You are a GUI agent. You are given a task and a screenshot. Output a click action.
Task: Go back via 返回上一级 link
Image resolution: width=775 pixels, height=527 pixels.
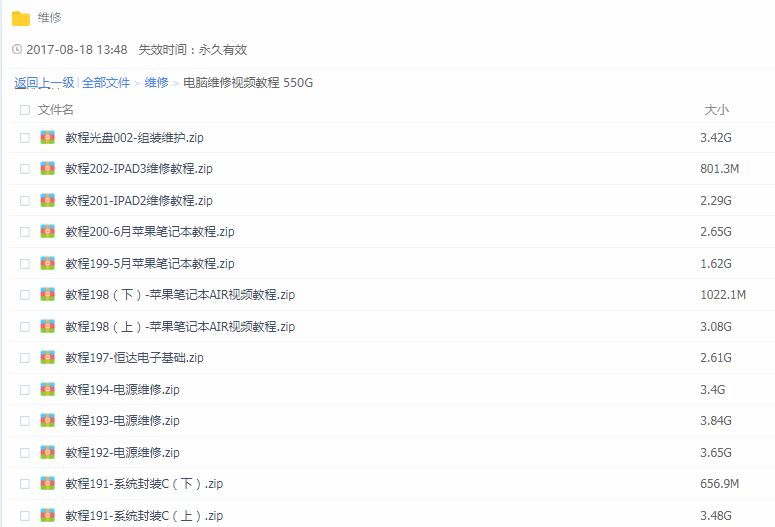click(44, 83)
